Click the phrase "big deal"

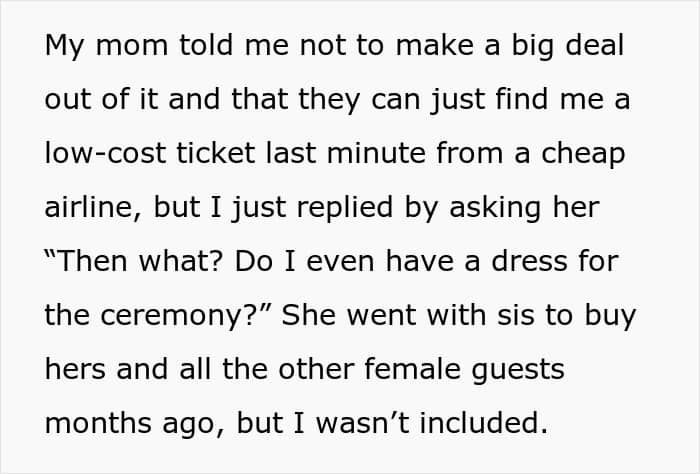(567, 45)
